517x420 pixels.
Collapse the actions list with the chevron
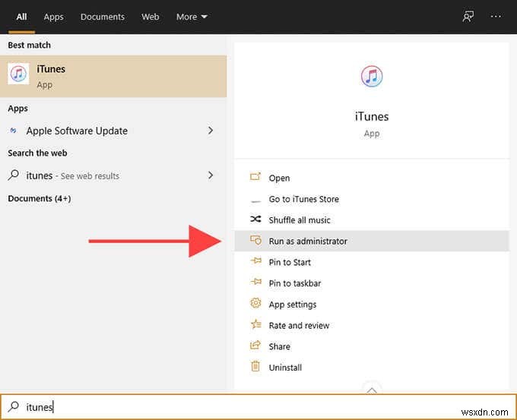pyautogui.click(x=372, y=389)
